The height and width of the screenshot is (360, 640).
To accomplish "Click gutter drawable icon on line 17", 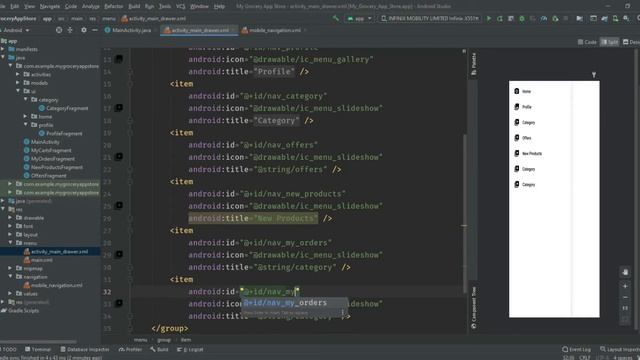I will coord(119,108).
